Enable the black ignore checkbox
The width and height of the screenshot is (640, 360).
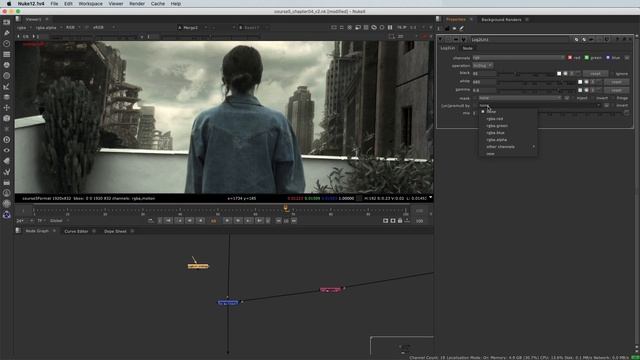pyautogui.click(x=613, y=74)
